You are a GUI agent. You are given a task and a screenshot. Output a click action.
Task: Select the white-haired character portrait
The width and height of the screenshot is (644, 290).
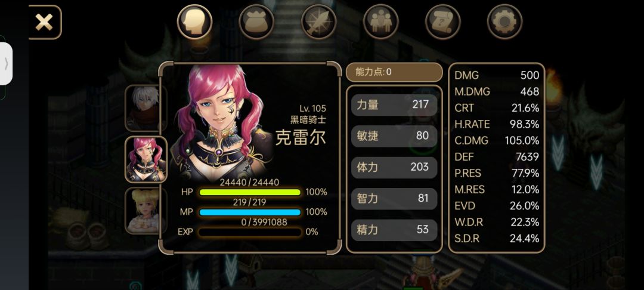[x=146, y=108]
